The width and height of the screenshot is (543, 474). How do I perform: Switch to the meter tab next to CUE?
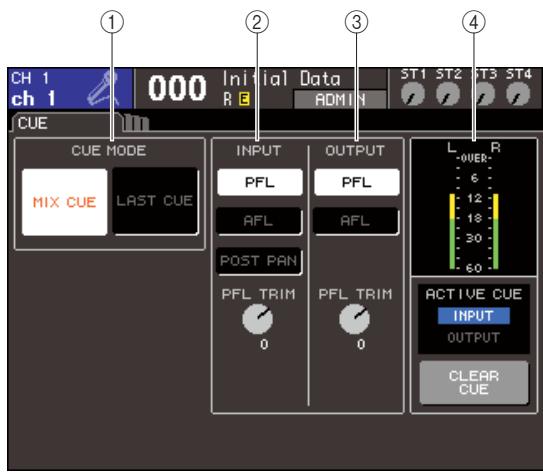pos(136,123)
